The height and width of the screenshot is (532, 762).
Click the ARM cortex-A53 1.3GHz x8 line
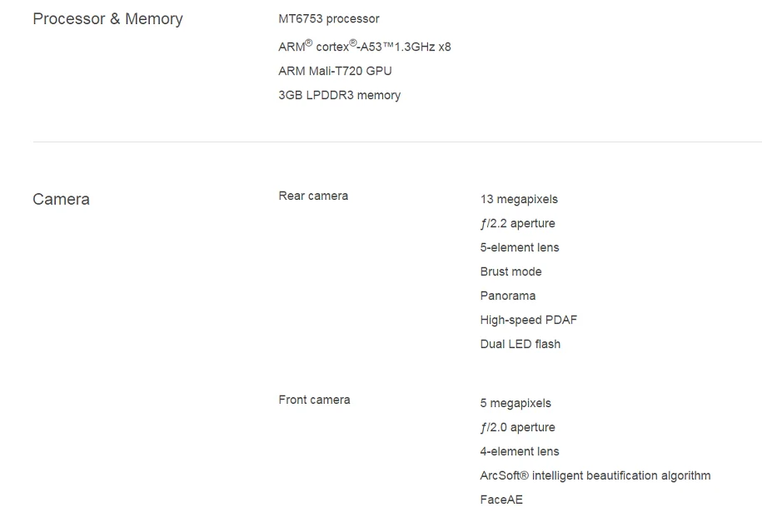pyautogui.click(x=365, y=46)
